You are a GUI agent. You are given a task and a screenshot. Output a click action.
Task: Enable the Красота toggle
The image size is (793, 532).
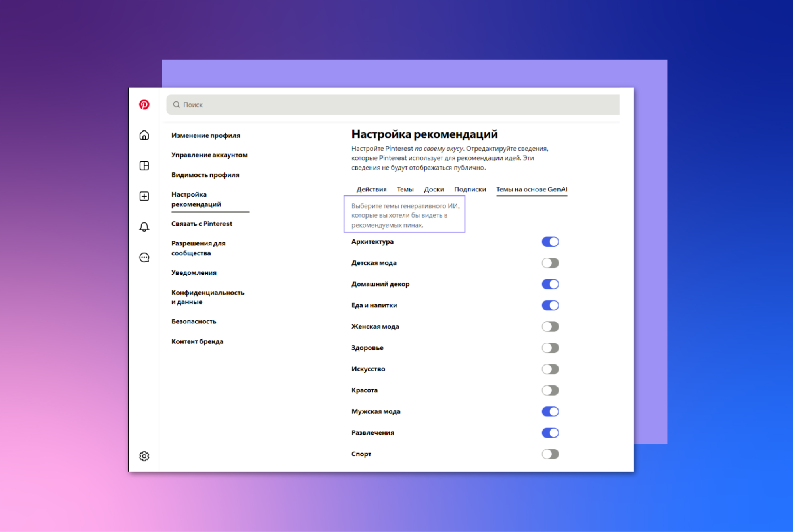coord(550,390)
